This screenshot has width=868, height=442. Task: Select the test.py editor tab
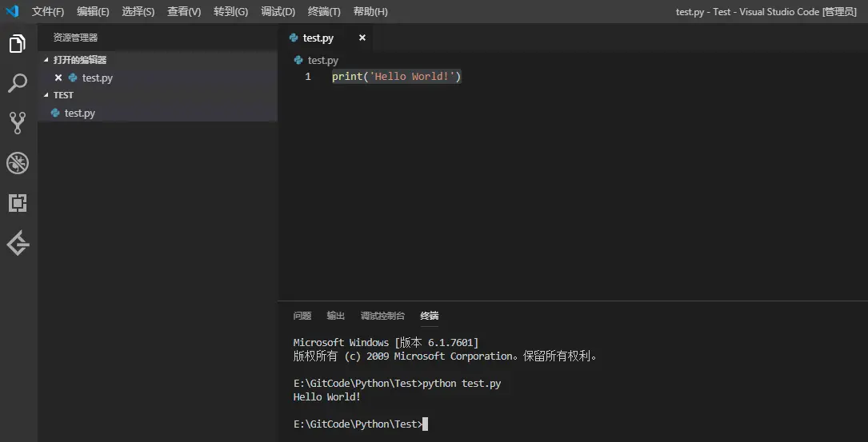click(326, 38)
